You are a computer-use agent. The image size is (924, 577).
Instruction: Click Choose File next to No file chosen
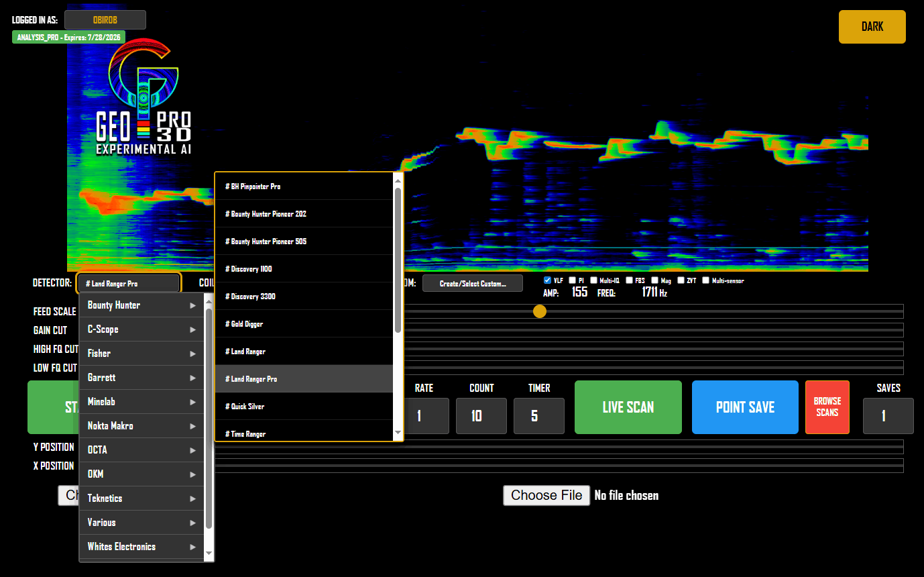pyautogui.click(x=546, y=495)
